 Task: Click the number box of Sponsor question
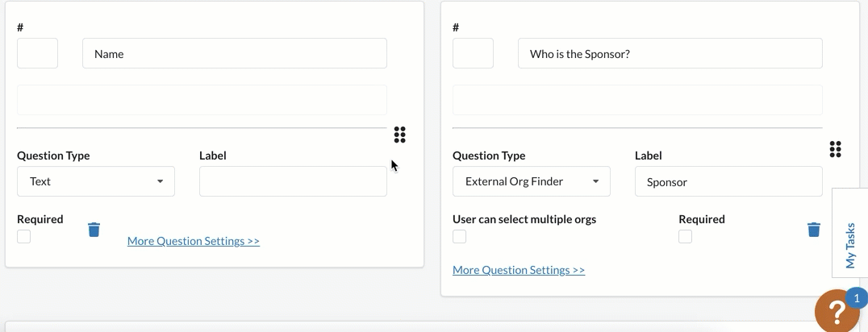(x=474, y=54)
